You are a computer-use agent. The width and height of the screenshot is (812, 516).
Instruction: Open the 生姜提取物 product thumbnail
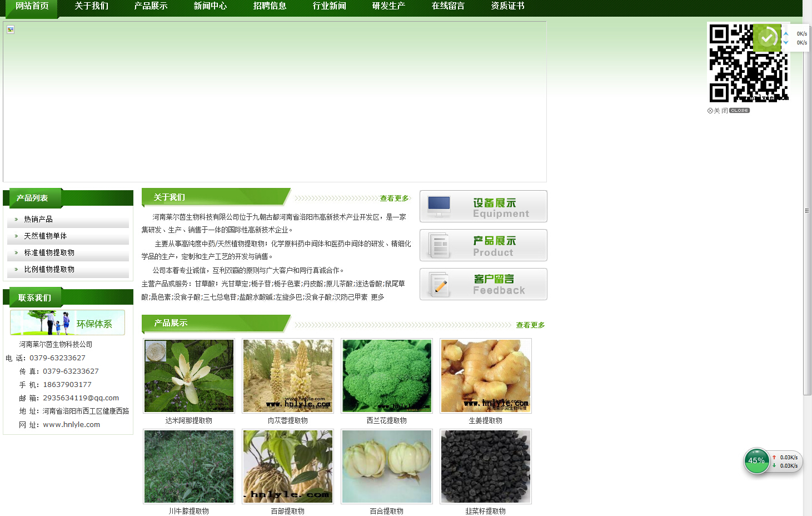click(x=486, y=376)
